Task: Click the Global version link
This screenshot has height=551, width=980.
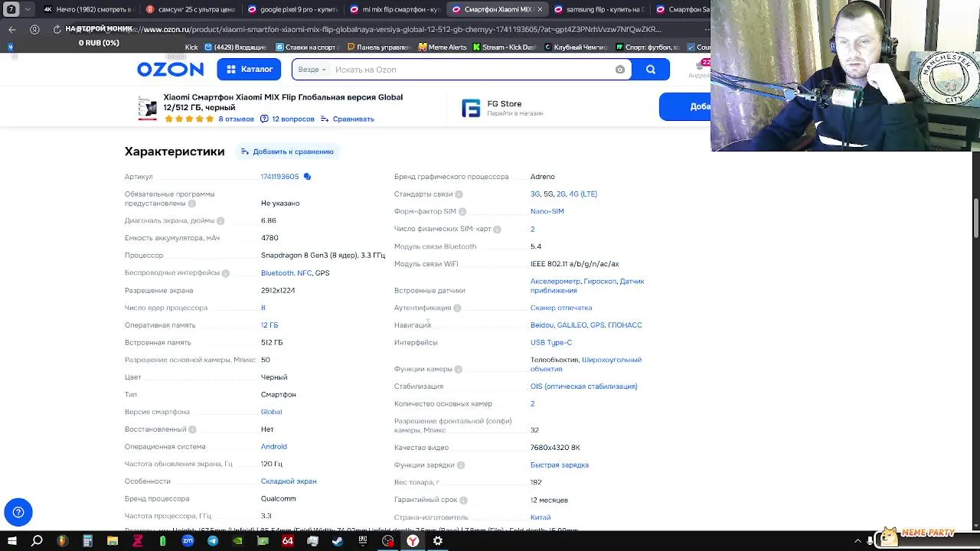Action: [x=271, y=412]
